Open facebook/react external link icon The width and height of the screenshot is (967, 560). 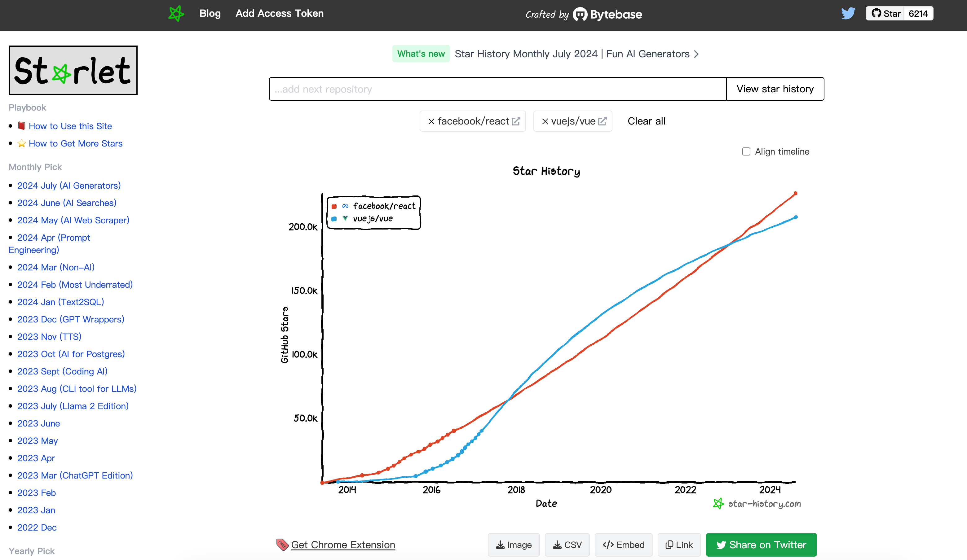[x=516, y=121]
